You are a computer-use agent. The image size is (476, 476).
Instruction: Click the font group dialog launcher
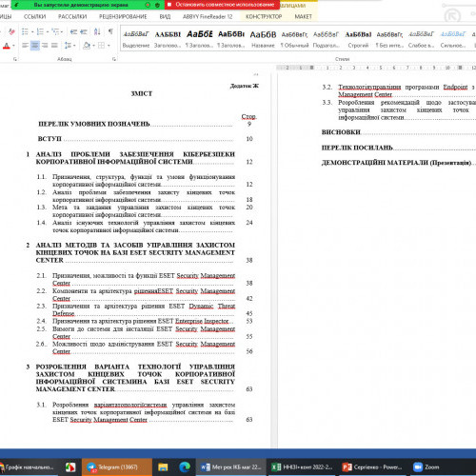click(15, 59)
